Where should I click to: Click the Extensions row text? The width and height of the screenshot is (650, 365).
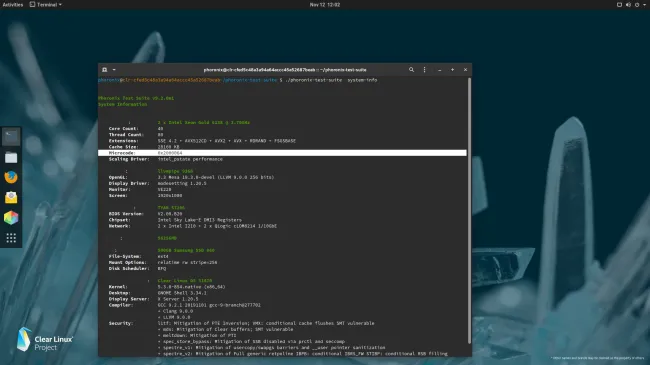[x=202, y=141]
